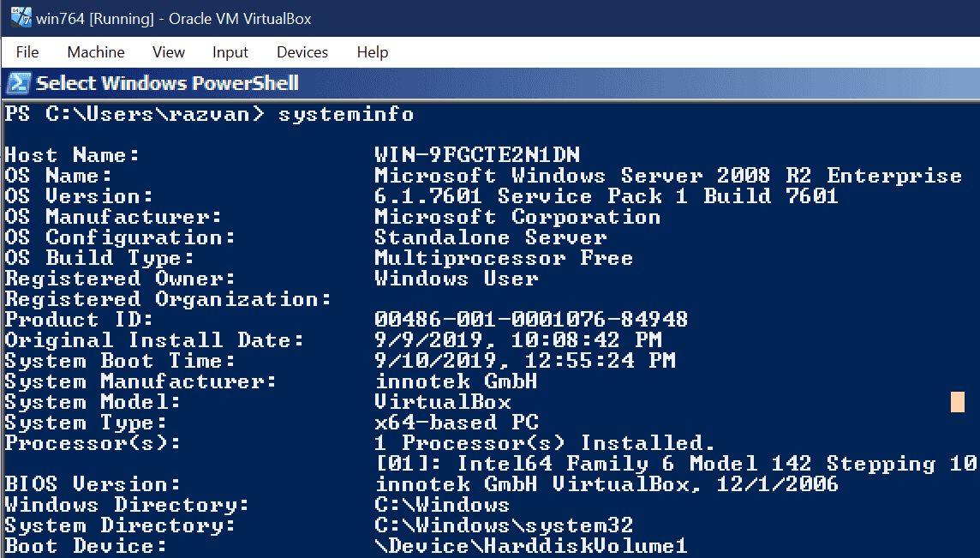Click the x64-based PC system type value

[x=457, y=423]
